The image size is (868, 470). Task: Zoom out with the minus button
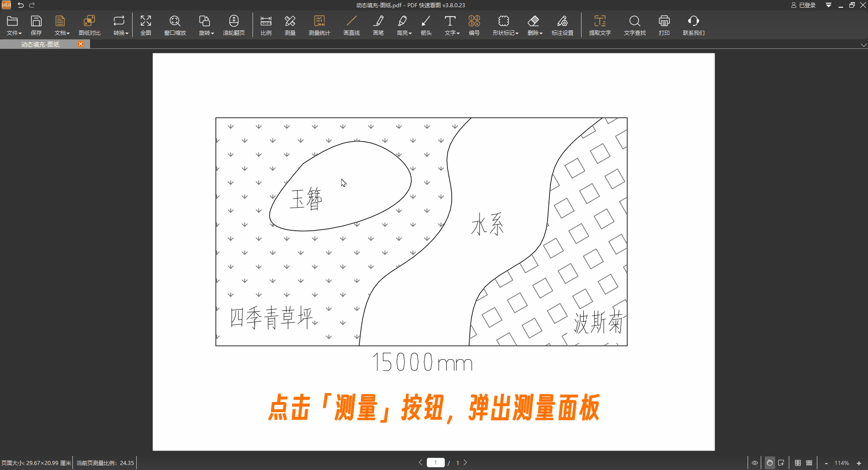[x=826, y=463]
